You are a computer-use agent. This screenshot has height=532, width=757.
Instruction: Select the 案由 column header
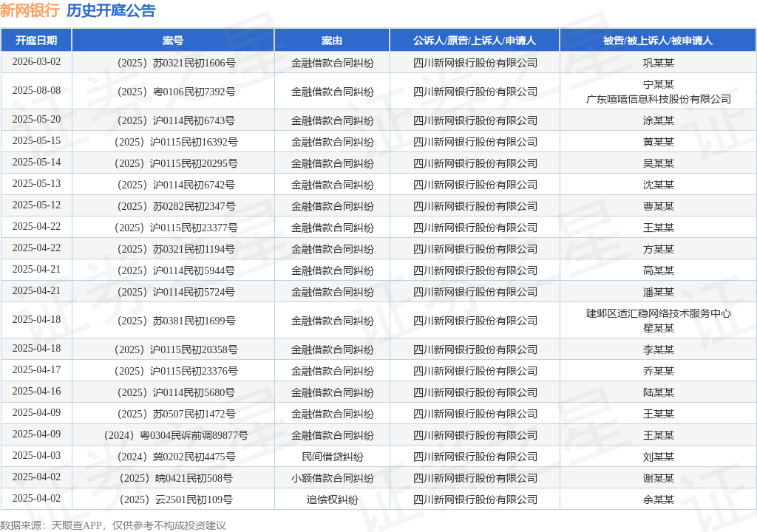coord(332,41)
